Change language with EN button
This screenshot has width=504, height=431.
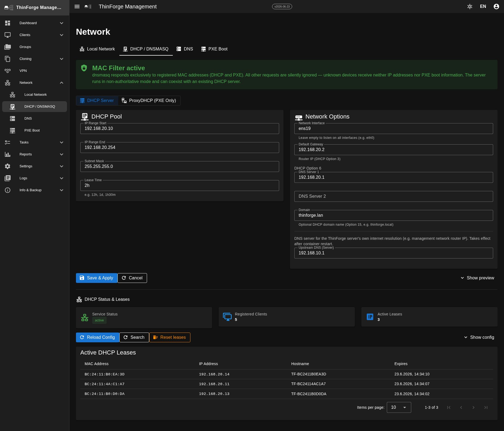click(x=483, y=7)
